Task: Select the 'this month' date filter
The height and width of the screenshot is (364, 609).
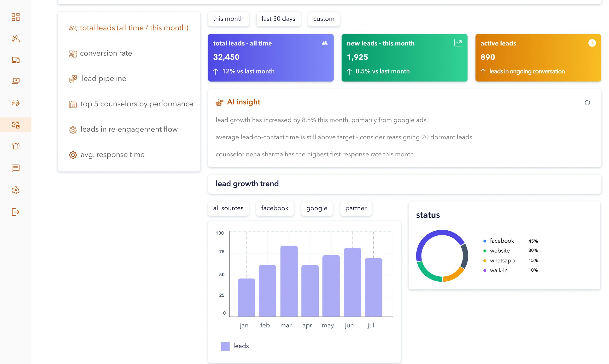Action: click(228, 19)
